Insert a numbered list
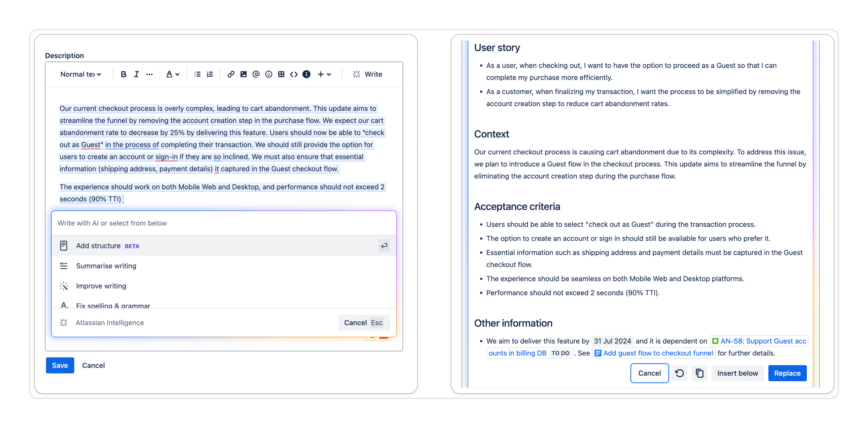 [209, 74]
